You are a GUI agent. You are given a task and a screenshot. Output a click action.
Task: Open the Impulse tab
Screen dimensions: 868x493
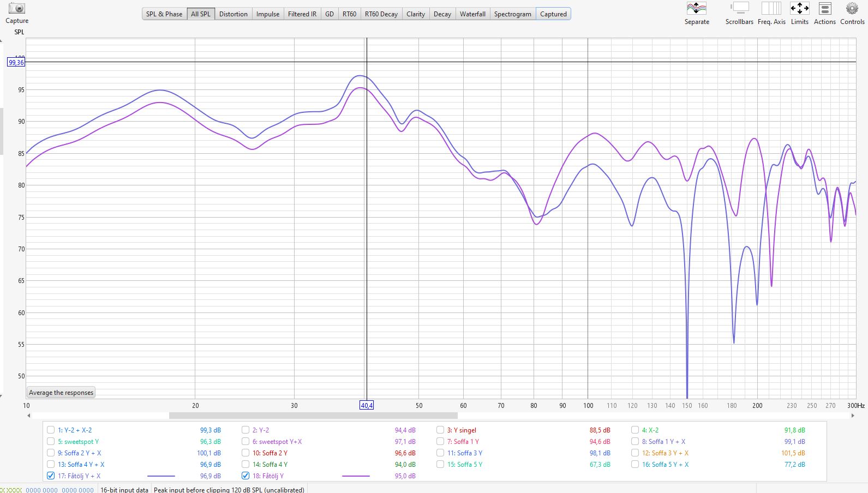(x=268, y=14)
